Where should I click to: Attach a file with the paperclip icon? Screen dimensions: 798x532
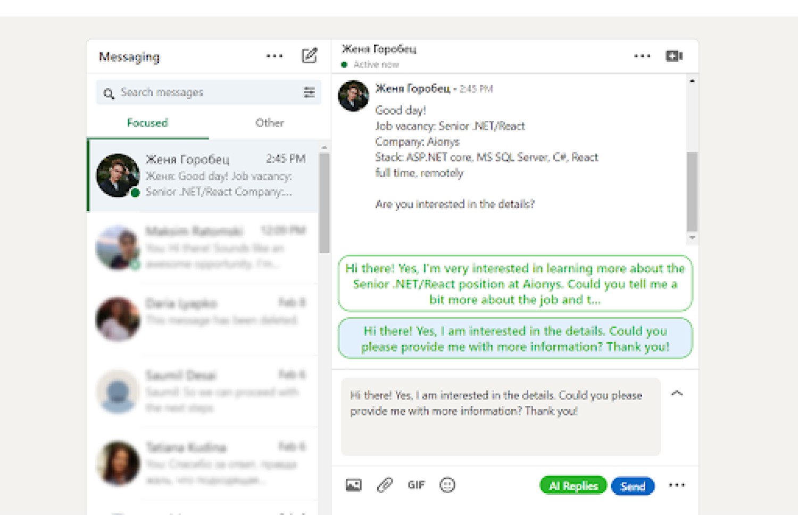coord(385,485)
